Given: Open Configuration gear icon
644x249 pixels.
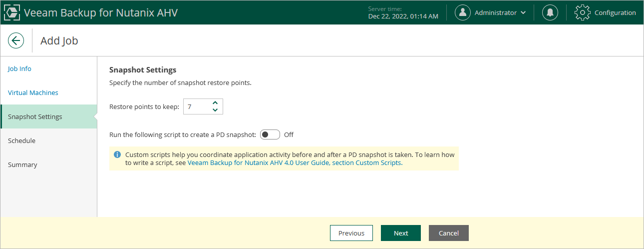Looking at the screenshot, I should [583, 12].
